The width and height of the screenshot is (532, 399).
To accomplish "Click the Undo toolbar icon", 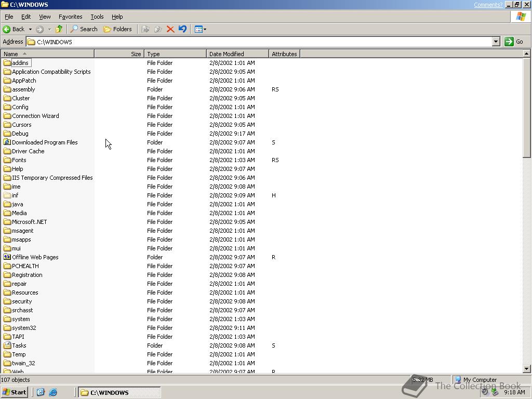I will [182, 29].
